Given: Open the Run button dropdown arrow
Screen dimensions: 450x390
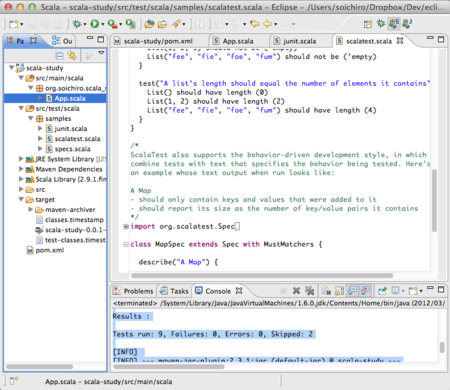Looking at the screenshot, I should [102, 24].
